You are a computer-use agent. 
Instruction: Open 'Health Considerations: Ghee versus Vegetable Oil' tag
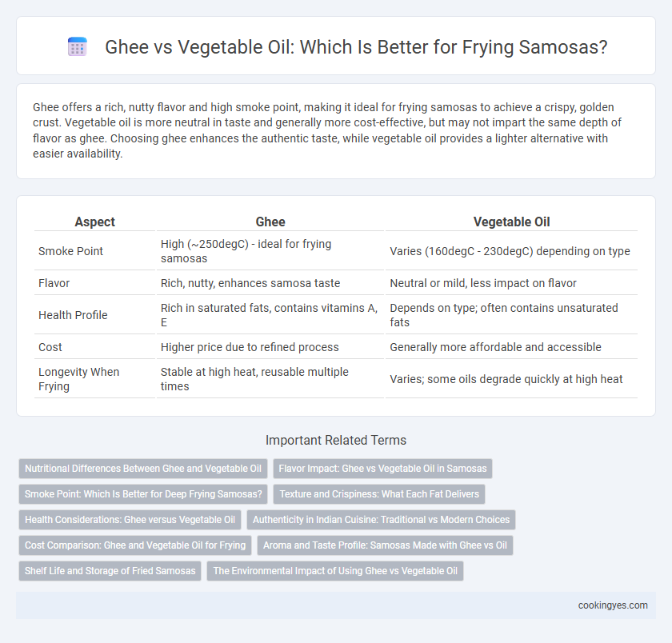(x=130, y=520)
